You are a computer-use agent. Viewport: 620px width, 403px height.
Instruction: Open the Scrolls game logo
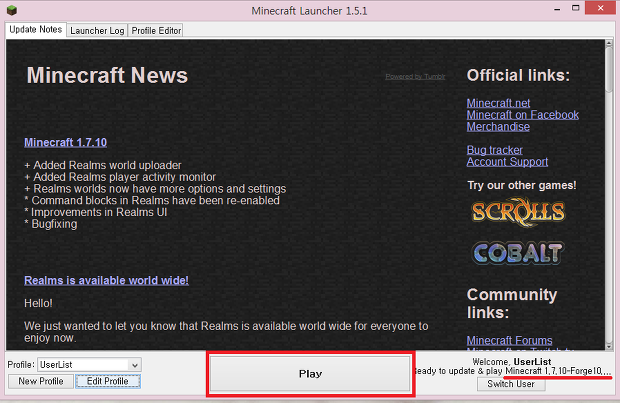pos(518,212)
